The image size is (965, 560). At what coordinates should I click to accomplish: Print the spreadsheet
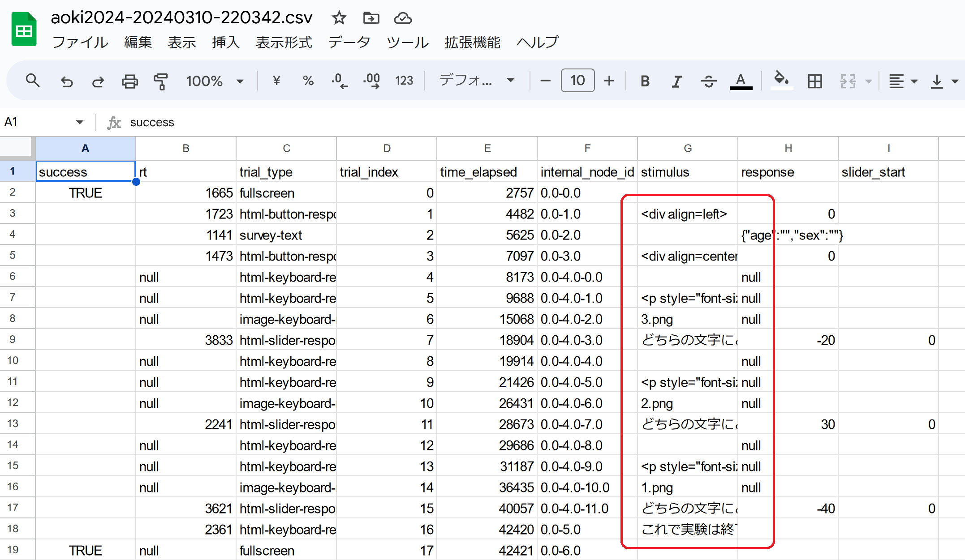[129, 81]
